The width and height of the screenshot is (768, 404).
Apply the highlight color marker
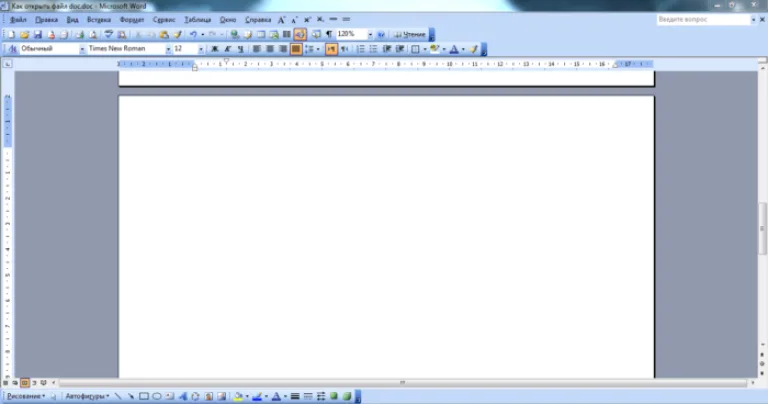(x=434, y=49)
